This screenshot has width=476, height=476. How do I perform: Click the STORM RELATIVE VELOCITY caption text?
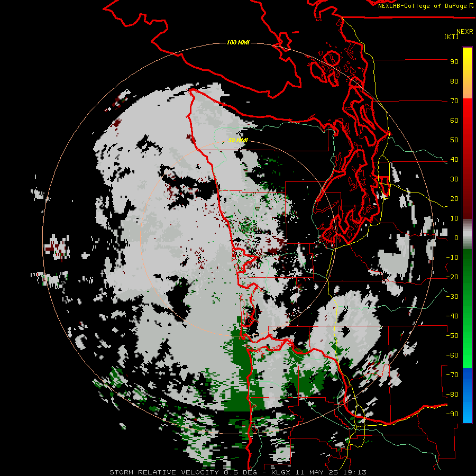[164, 472]
